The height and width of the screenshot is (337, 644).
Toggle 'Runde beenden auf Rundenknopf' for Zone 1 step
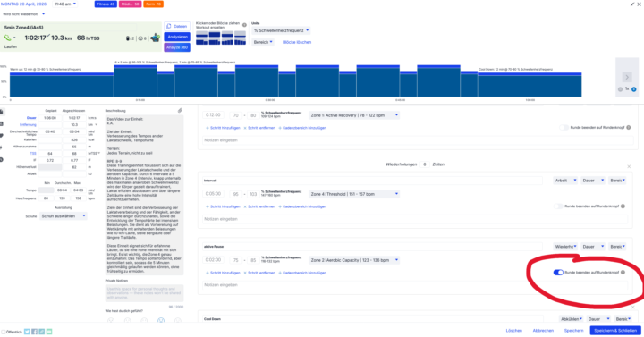click(563, 128)
